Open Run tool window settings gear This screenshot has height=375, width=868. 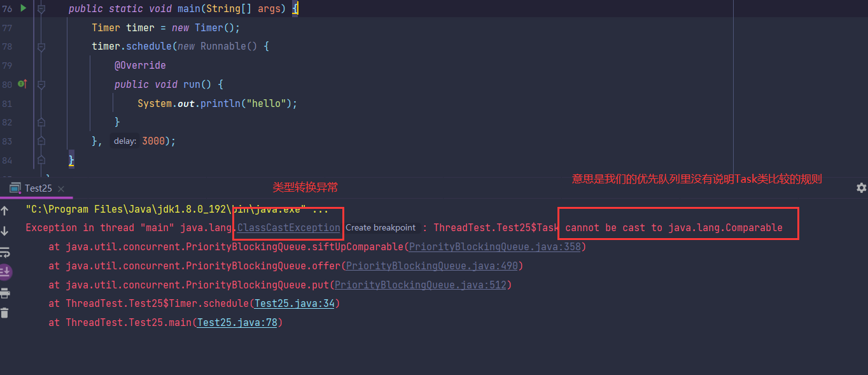(x=861, y=188)
